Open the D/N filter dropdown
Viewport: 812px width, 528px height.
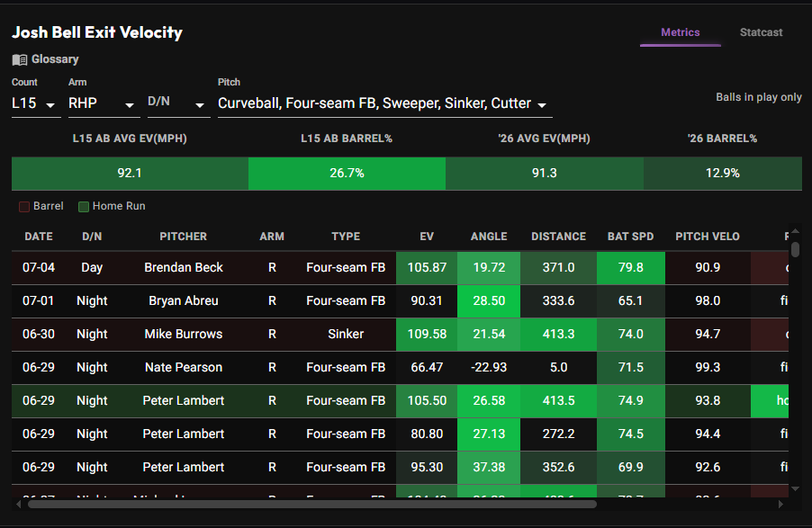tap(176, 103)
